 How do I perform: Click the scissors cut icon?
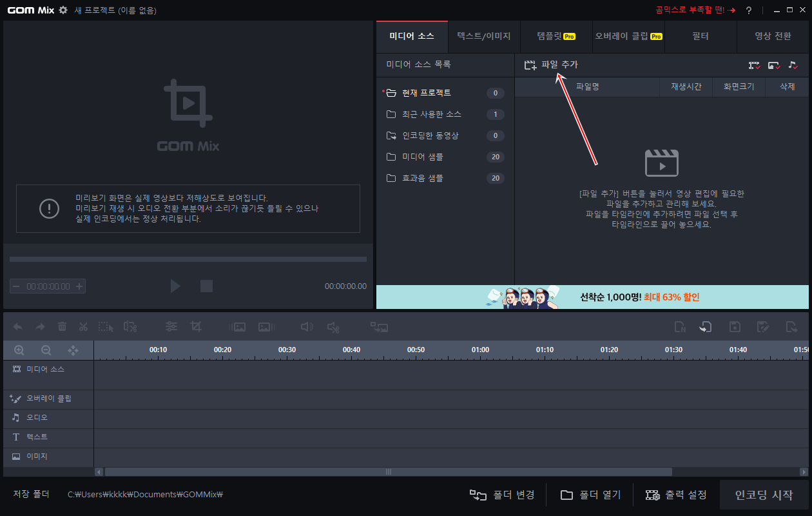(83, 327)
